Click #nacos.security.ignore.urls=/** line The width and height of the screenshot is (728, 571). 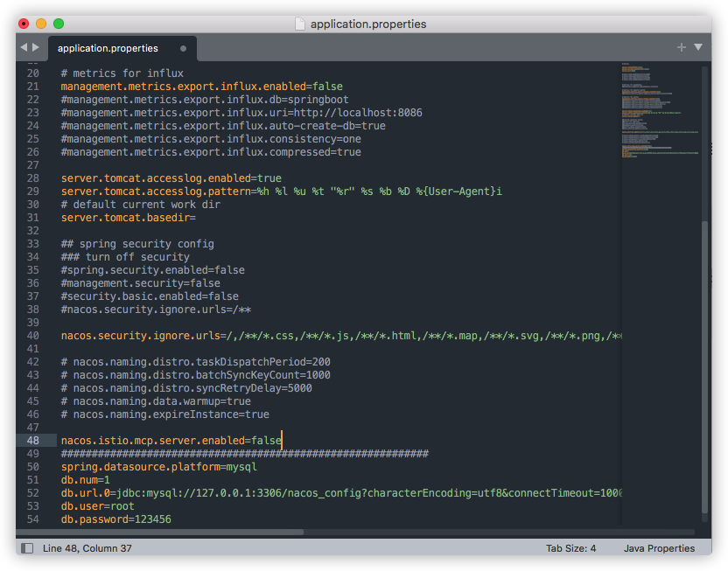click(156, 310)
